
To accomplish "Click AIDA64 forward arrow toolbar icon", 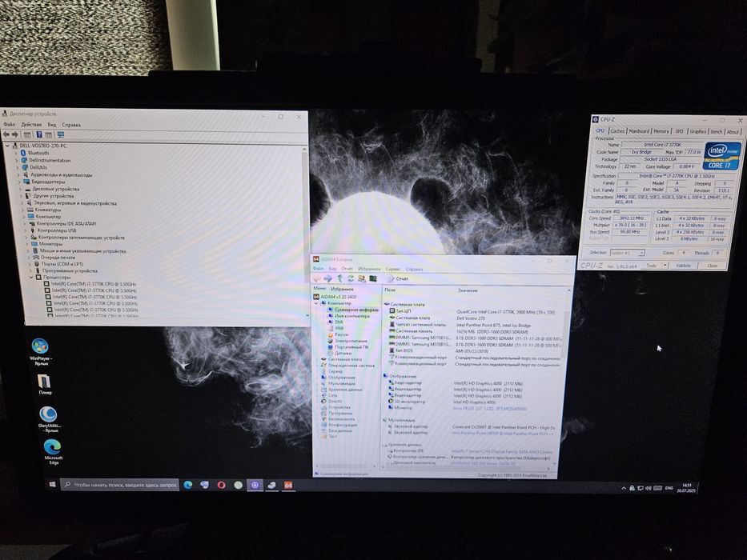I will (327, 278).
